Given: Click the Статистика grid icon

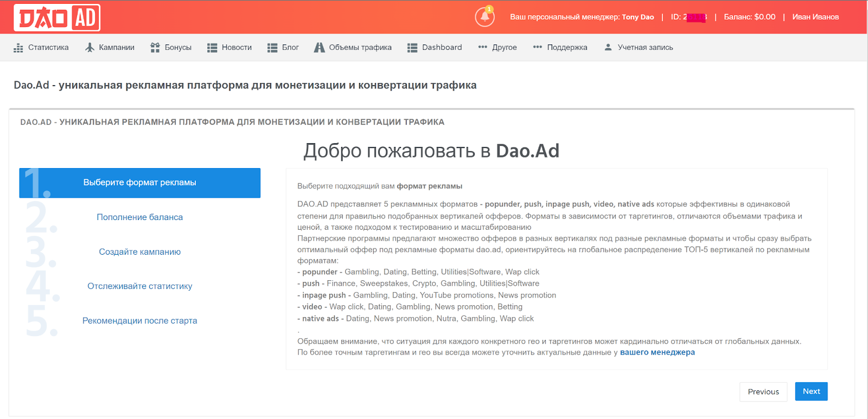Looking at the screenshot, I should coord(18,48).
